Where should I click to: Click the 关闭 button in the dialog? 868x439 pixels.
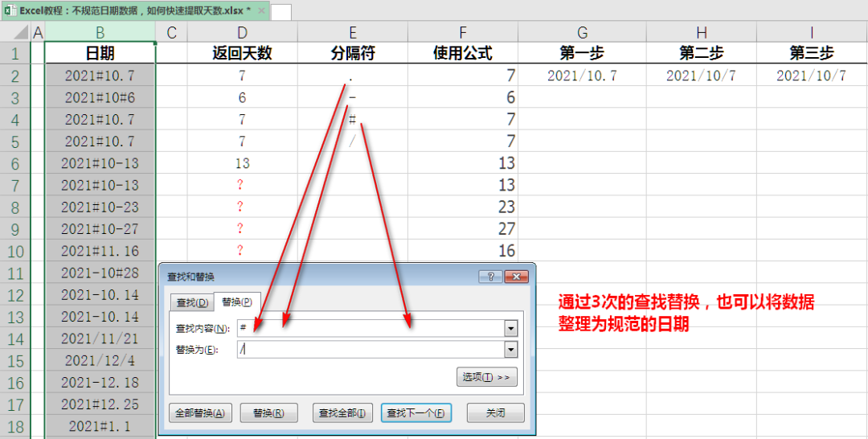point(495,412)
